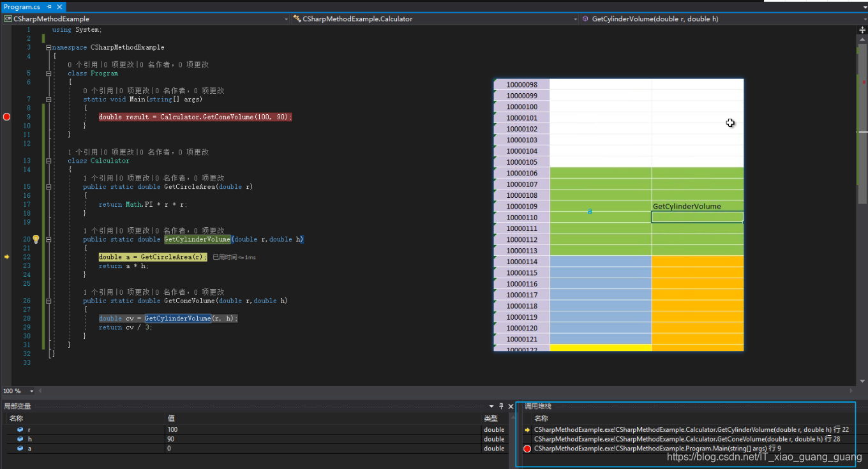The height and width of the screenshot is (469, 868).
Task: Close the Program.cs tab
Action: click(59, 6)
